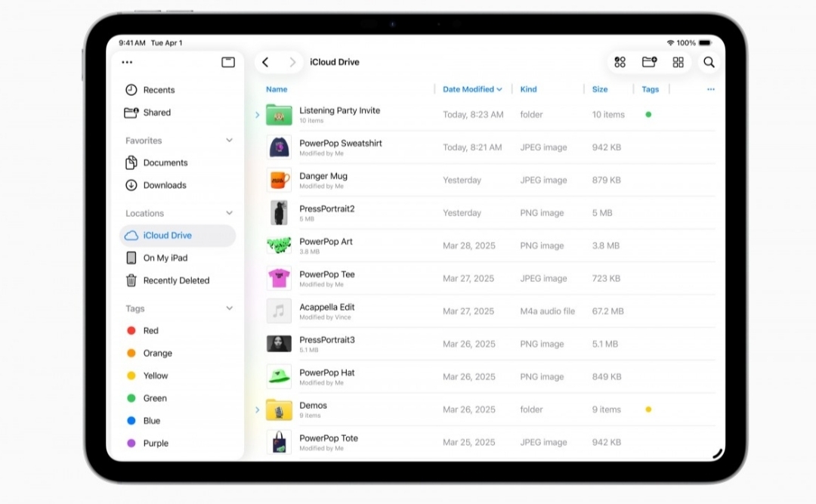Screen dimensions: 816x504
Task: Collapse the Tags section chevron
Action: [229, 308]
